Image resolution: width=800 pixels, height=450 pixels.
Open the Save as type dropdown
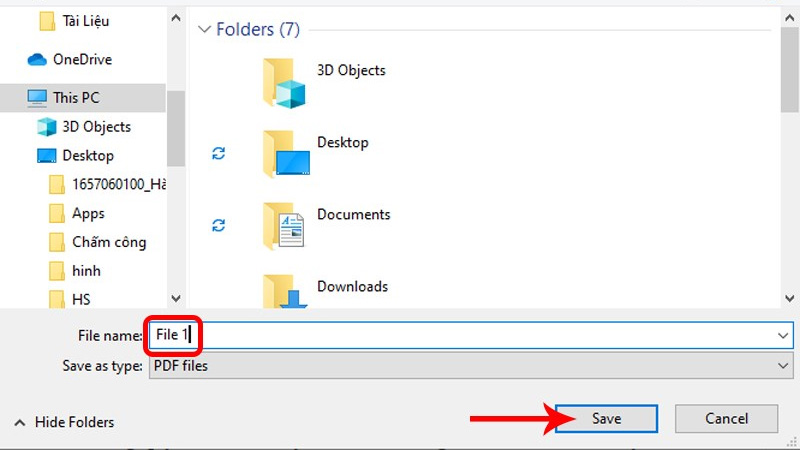click(x=471, y=366)
